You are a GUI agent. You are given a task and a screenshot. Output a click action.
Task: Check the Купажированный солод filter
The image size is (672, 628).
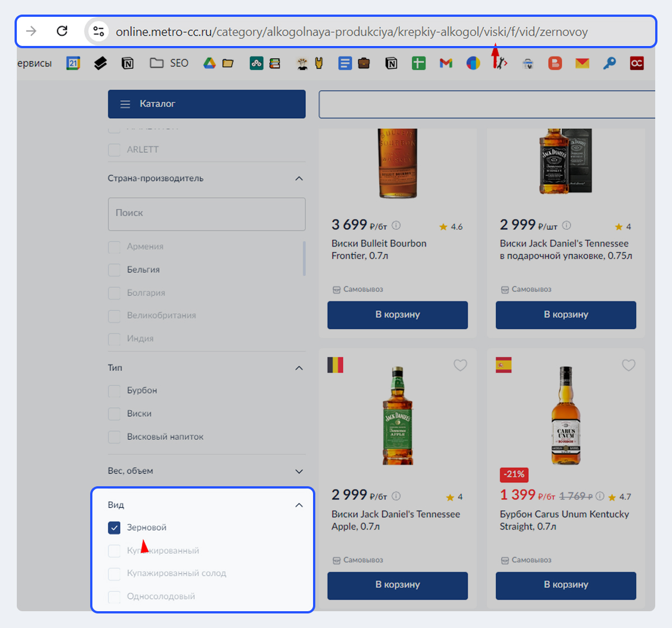point(114,574)
